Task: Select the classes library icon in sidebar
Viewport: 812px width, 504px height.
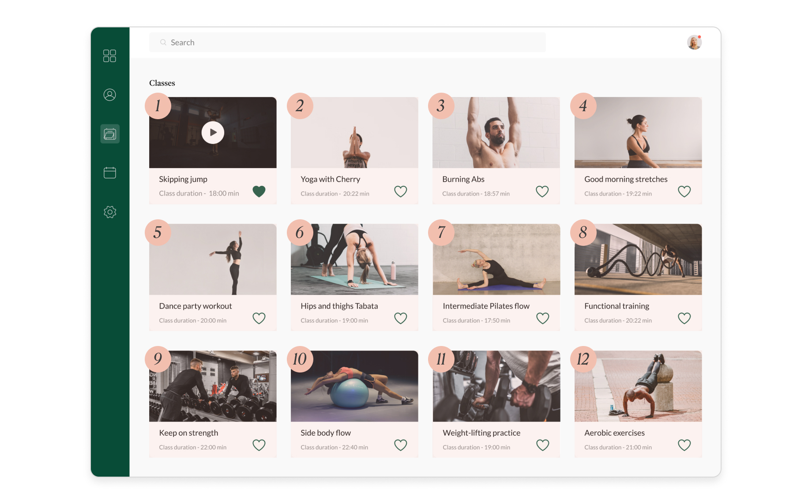Action: (110, 134)
